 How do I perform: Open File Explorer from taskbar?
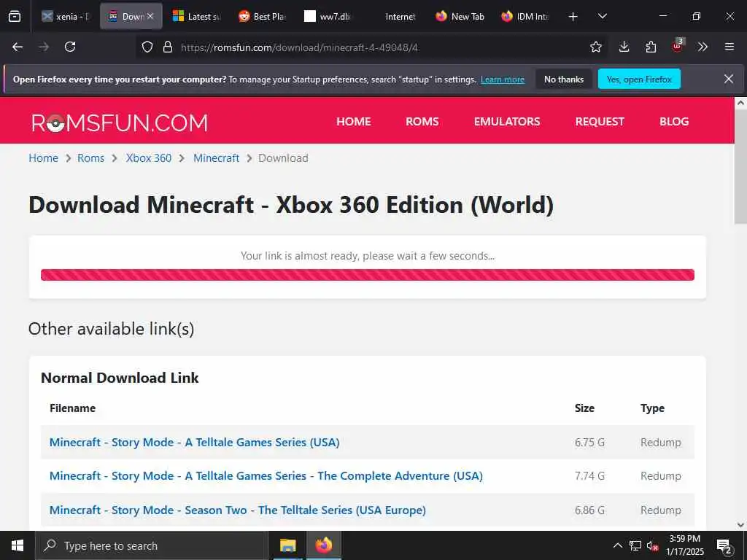287,545
